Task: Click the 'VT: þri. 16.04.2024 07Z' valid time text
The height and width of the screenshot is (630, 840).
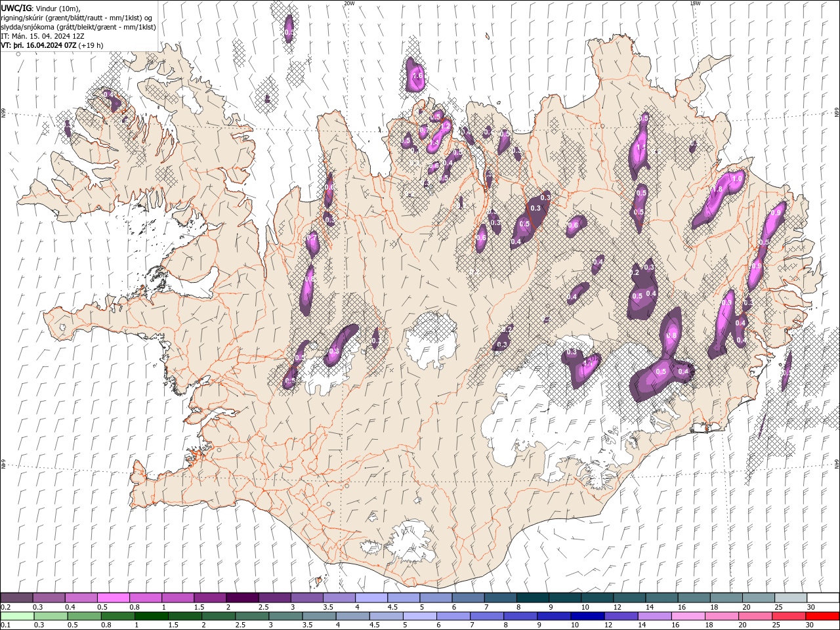Action: [x=39, y=45]
